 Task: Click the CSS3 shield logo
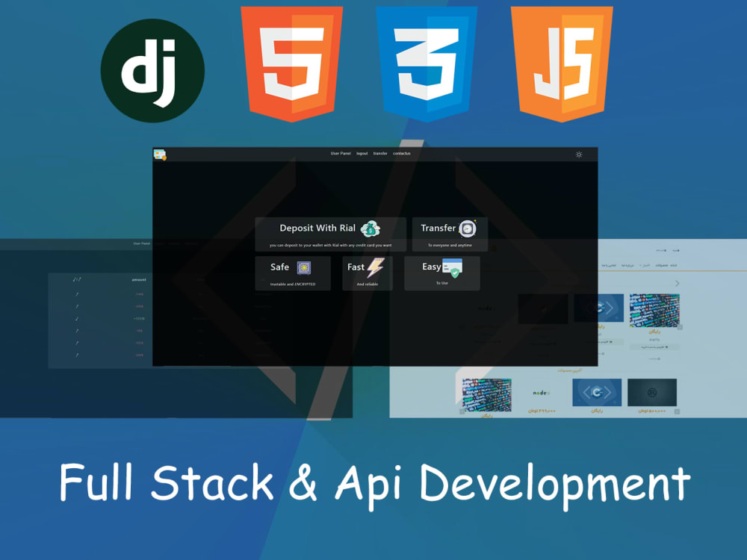click(427, 63)
